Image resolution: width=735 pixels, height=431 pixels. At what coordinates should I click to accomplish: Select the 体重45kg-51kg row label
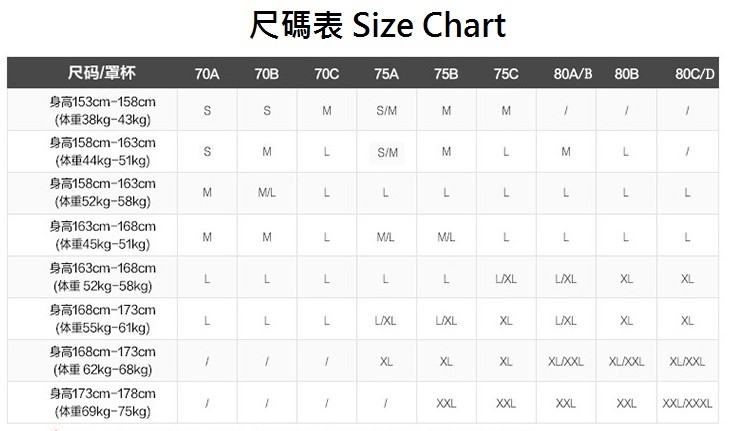(101, 244)
